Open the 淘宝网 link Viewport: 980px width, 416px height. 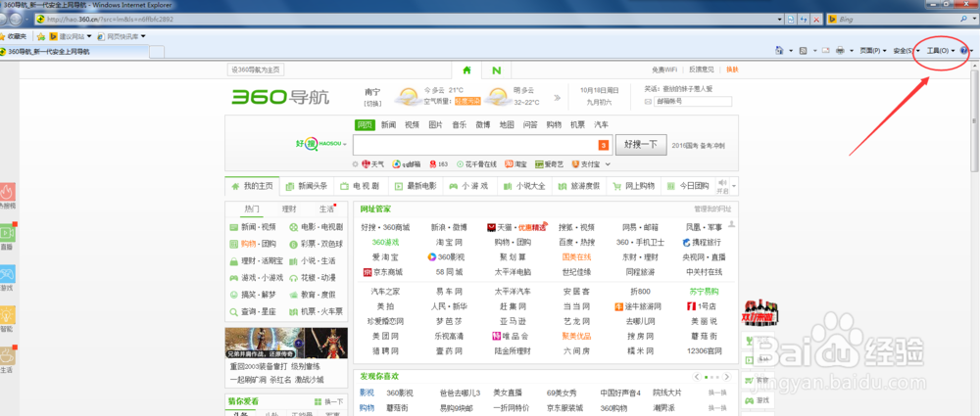pos(450,242)
